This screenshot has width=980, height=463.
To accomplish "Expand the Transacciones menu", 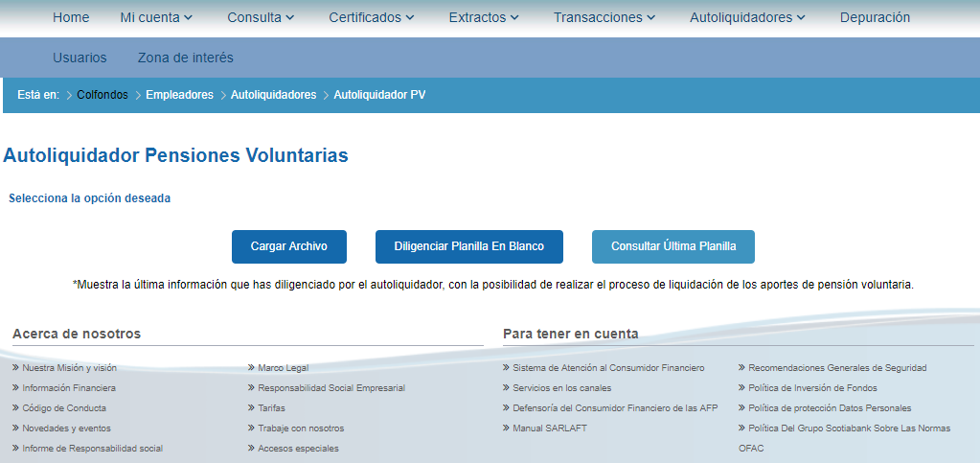I will point(604,17).
